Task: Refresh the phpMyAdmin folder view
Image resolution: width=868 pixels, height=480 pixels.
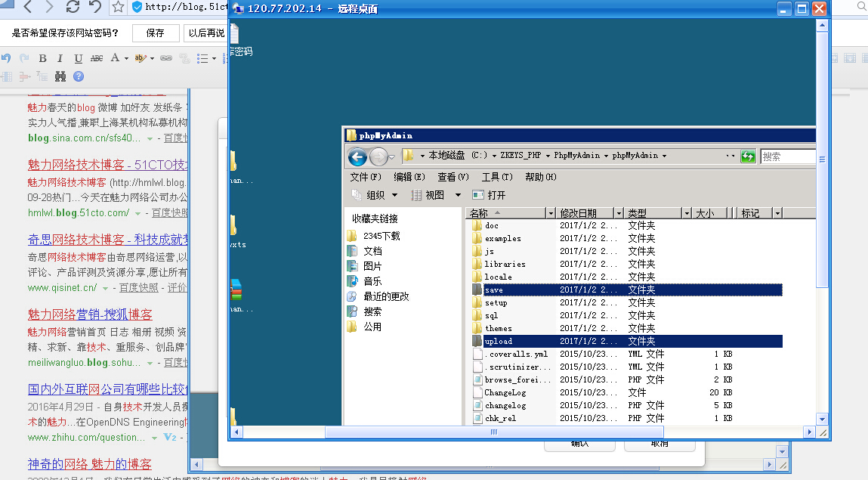Action: point(748,156)
